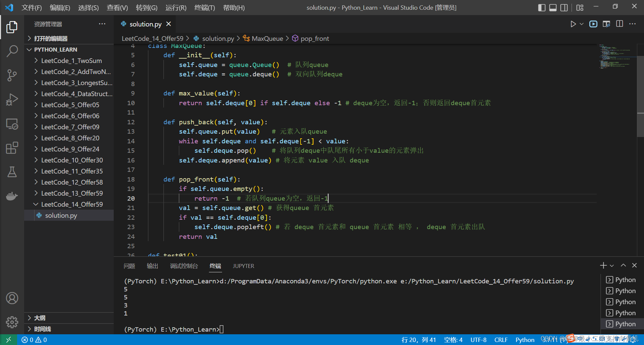
Task: Close the solution.py editor tab
Action: pos(169,24)
